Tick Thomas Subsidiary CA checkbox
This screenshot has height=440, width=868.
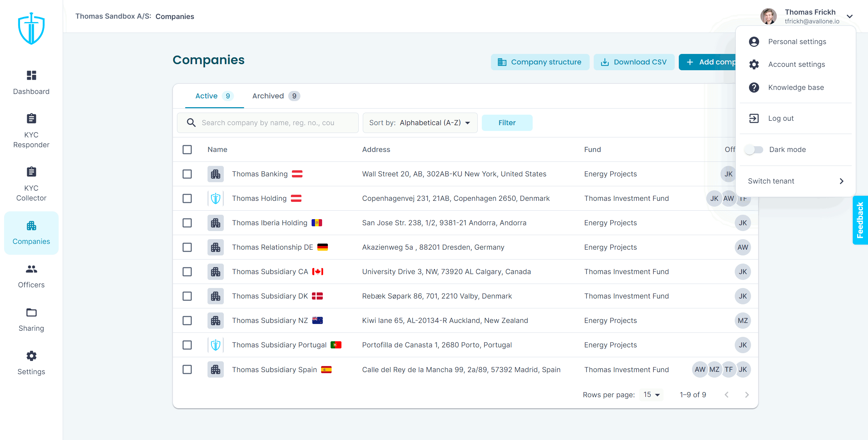pos(187,272)
